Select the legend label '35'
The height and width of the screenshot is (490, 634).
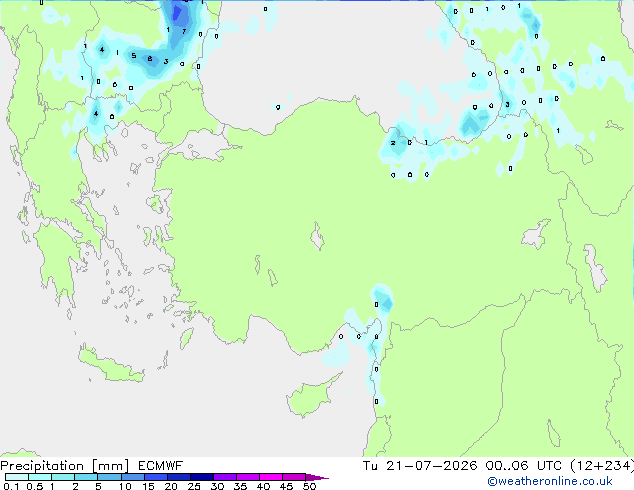click(240, 486)
